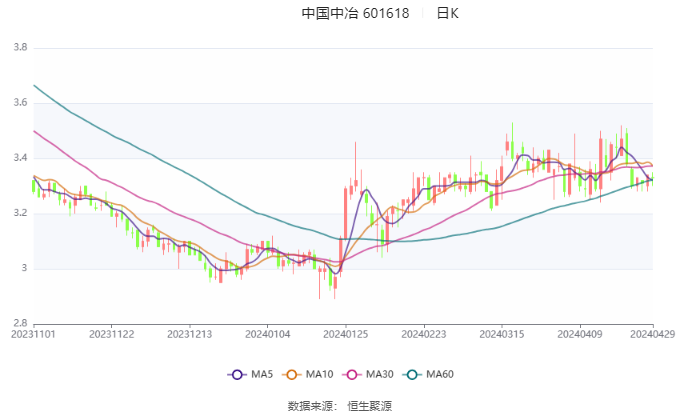The image size is (680, 413).
Task: Click the 3.2 price axis label
Action: 20,213
